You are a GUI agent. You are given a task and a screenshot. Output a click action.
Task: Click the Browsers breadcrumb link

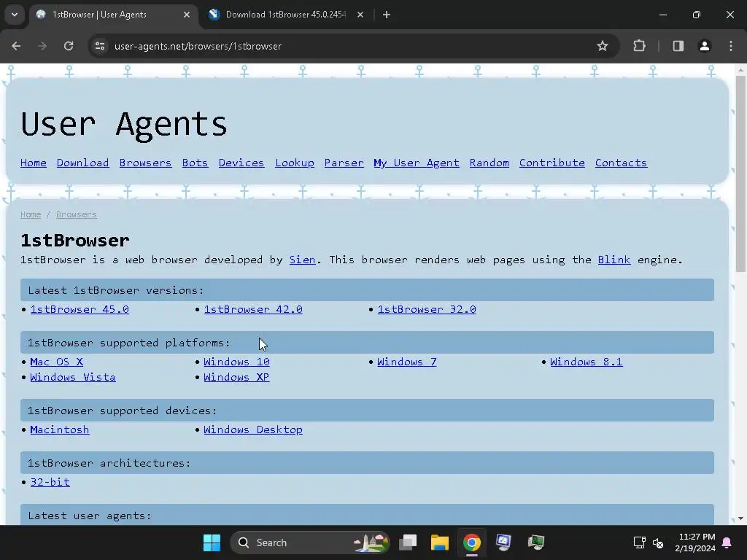point(76,214)
